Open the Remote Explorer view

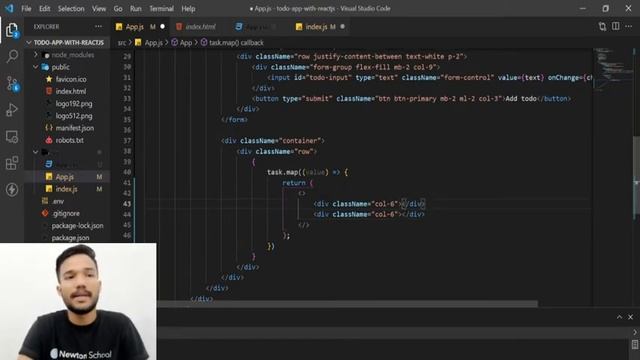[x=12, y=137]
